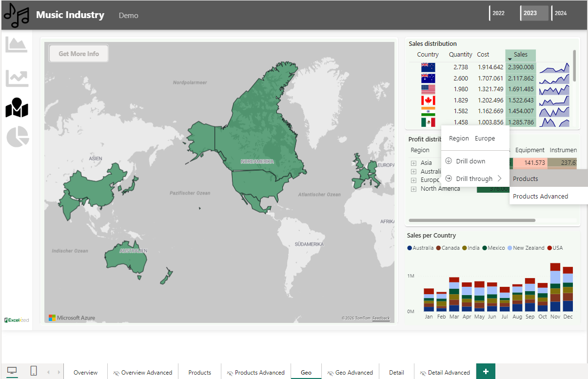
Task: Click the India flag in sales table
Action: [x=428, y=111]
